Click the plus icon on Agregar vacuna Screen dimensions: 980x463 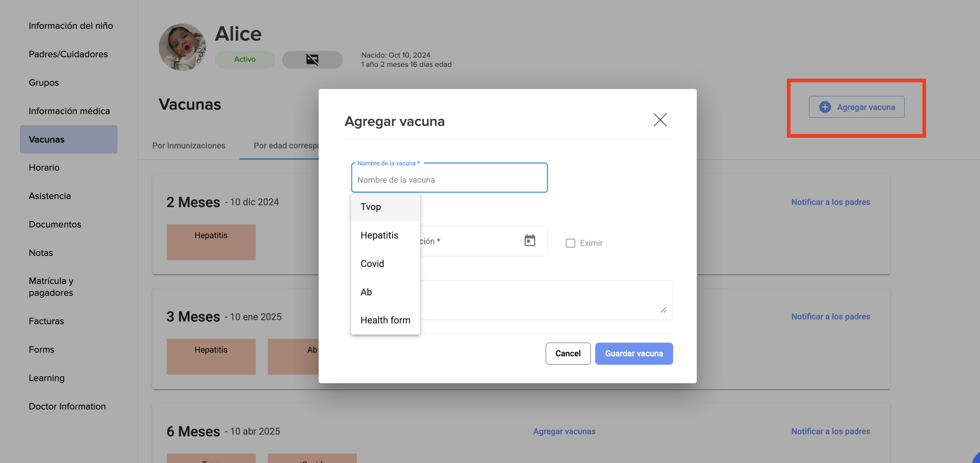(x=825, y=107)
